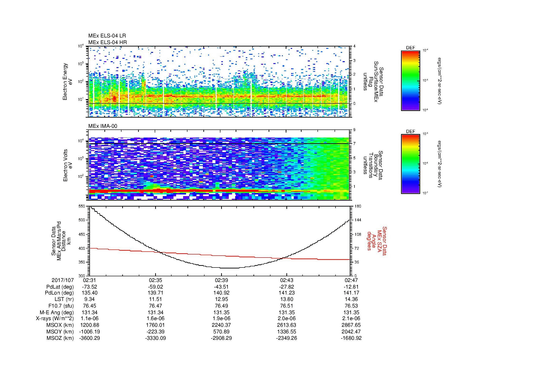
Task: Click the 'Electron Energy eV' axis label
Action: point(68,82)
